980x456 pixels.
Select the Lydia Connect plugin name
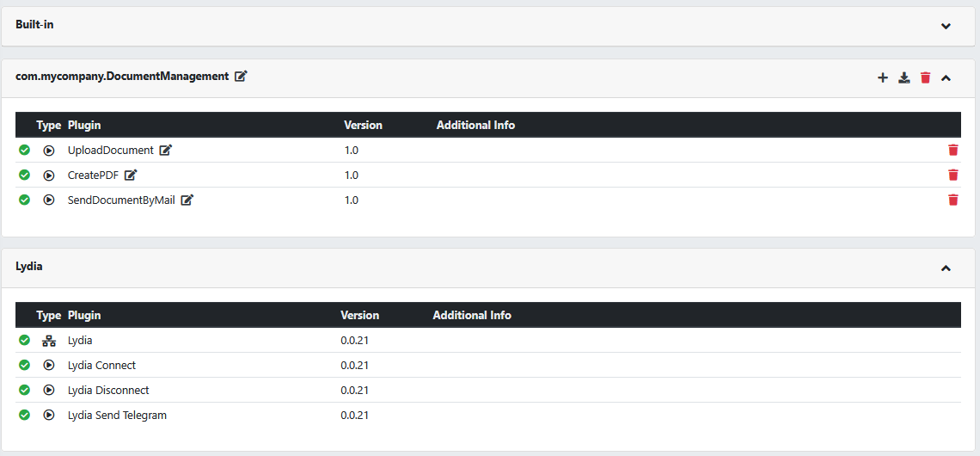[101, 366]
